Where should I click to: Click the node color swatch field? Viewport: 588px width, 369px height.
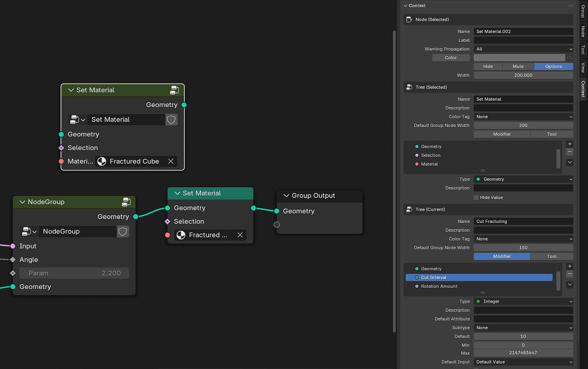click(x=519, y=58)
